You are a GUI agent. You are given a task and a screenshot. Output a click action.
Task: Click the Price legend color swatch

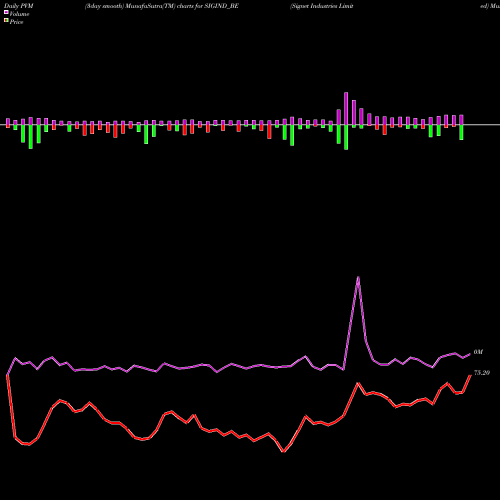click(6, 21)
